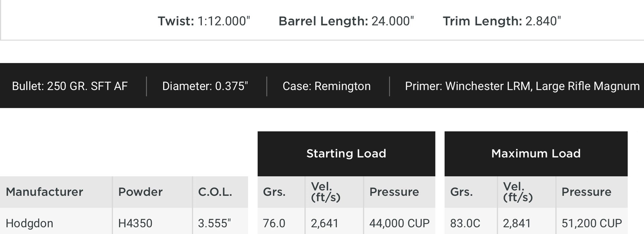The width and height of the screenshot is (644, 234).
Task: Click the 44,000 CUP pressure value
Action: (x=399, y=223)
